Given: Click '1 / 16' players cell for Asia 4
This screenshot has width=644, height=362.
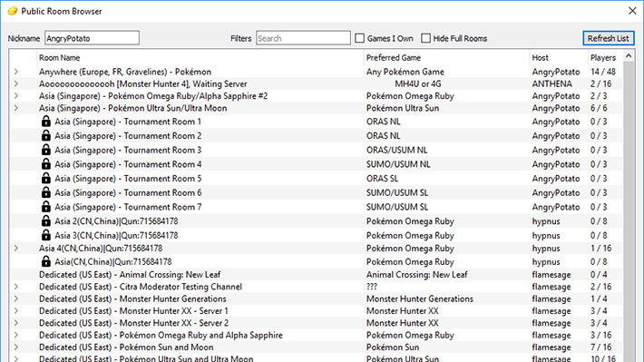Looking at the screenshot, I should tap(600, 249).
